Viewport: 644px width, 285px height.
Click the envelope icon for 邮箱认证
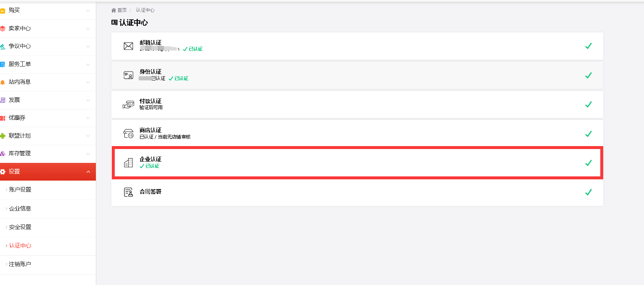[128, 46]
